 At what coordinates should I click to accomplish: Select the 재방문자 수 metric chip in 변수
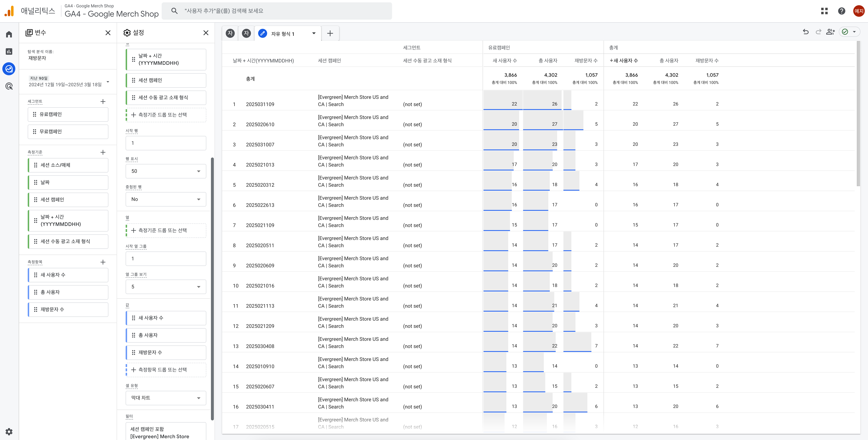tap(68, 309)
